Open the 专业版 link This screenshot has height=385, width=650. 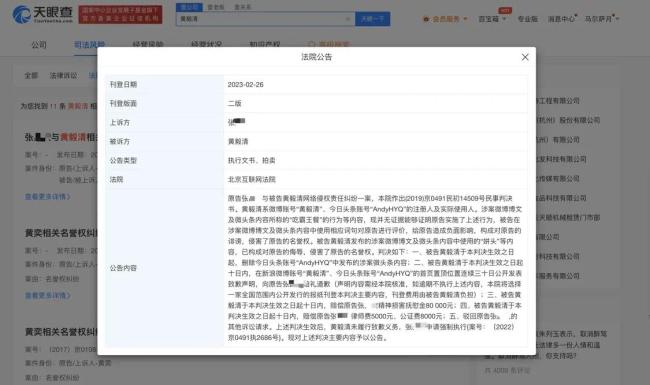pyautogui.click(x=527, y=19)
